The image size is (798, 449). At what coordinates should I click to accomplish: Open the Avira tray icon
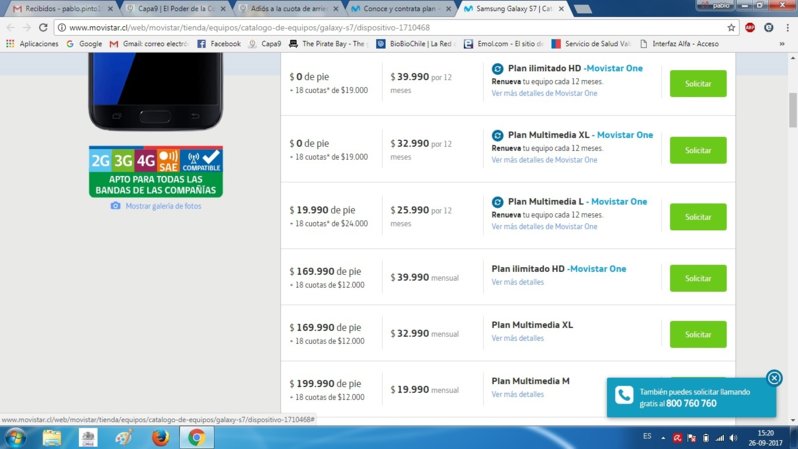coord(677,438)
